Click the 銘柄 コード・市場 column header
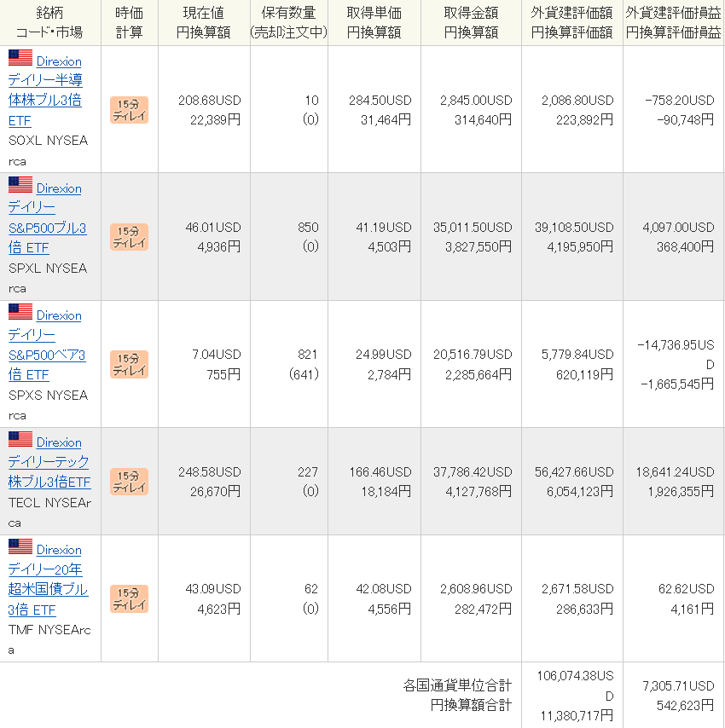Image resolution: width=725 pixels, height=728 pixels. pyautogui.click(x=49, y=22)
